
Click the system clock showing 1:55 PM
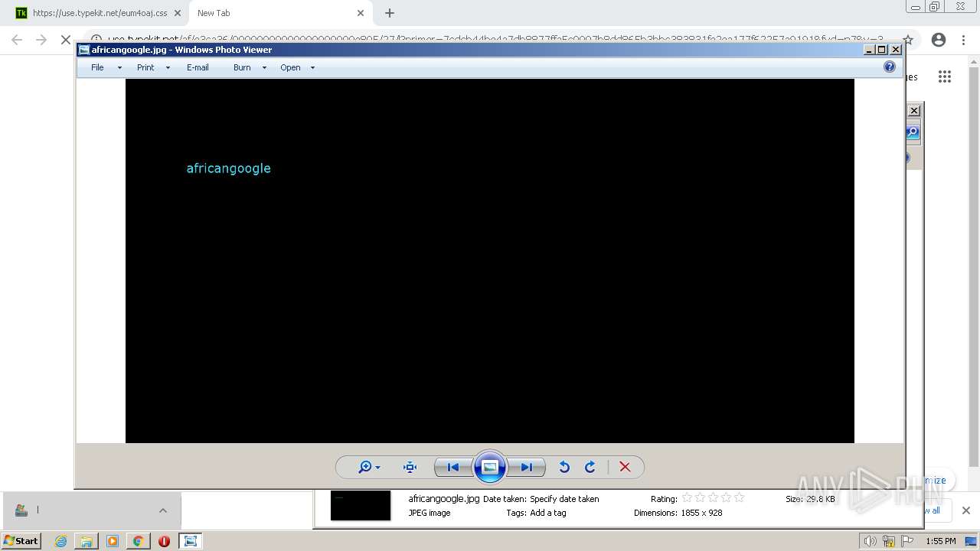coord(941,541)
